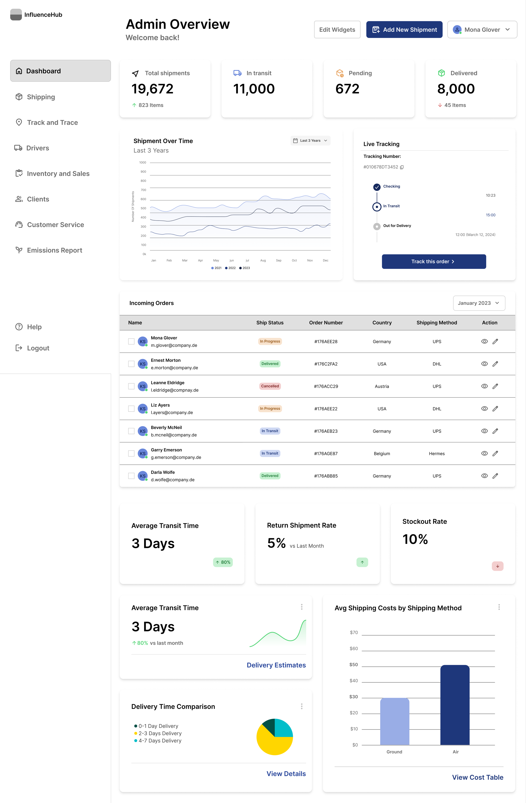
Task: Click the Add New Shipment button
Action: [404, 30]
